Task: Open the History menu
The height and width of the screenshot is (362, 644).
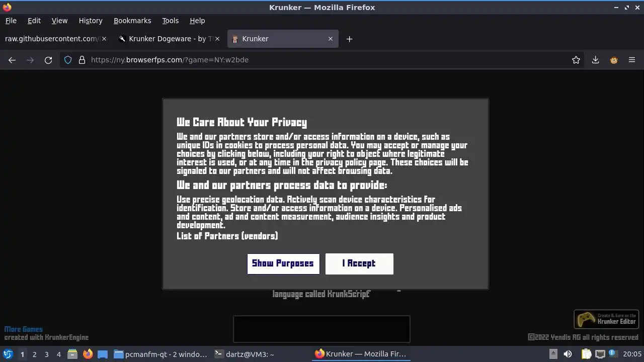Action: click(x=91, y=21)
